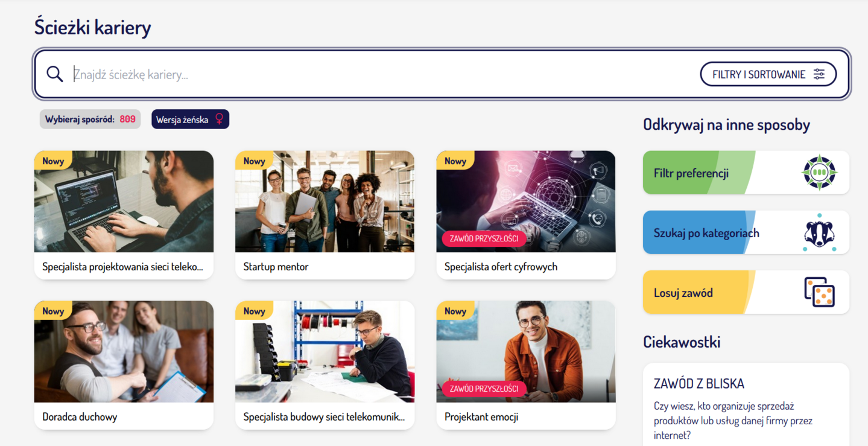Click the magnifying glass search icon
The image size is (868, 446).
tap(55, 74)
